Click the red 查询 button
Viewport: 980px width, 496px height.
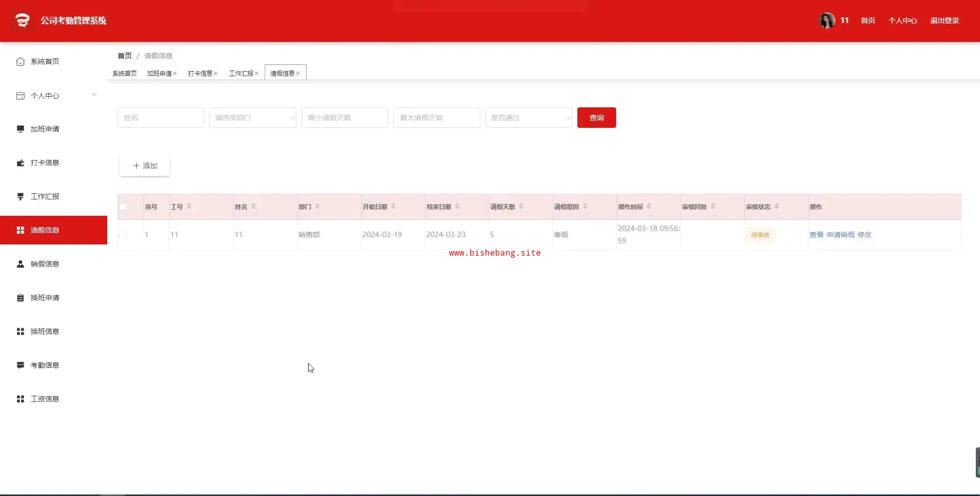(x=597, y=118)
